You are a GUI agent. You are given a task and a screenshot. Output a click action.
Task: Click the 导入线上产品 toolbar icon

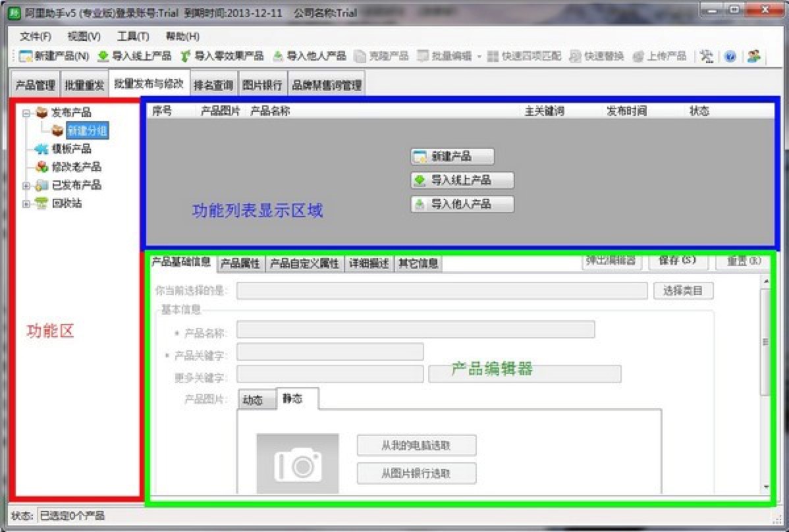(103, 57)
